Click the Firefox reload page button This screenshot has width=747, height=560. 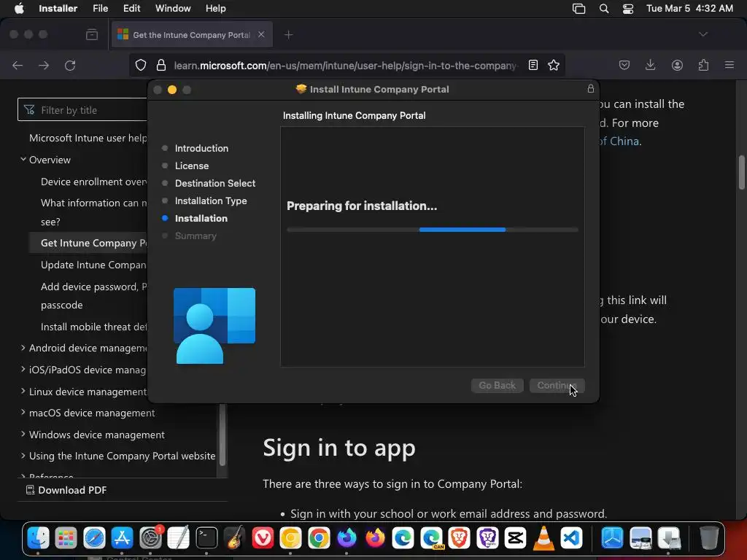(70, 65)
